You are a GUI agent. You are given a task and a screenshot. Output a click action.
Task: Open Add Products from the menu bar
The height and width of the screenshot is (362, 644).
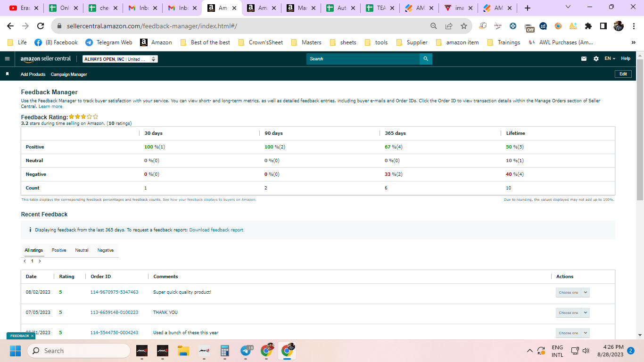[x=33, y=74]
